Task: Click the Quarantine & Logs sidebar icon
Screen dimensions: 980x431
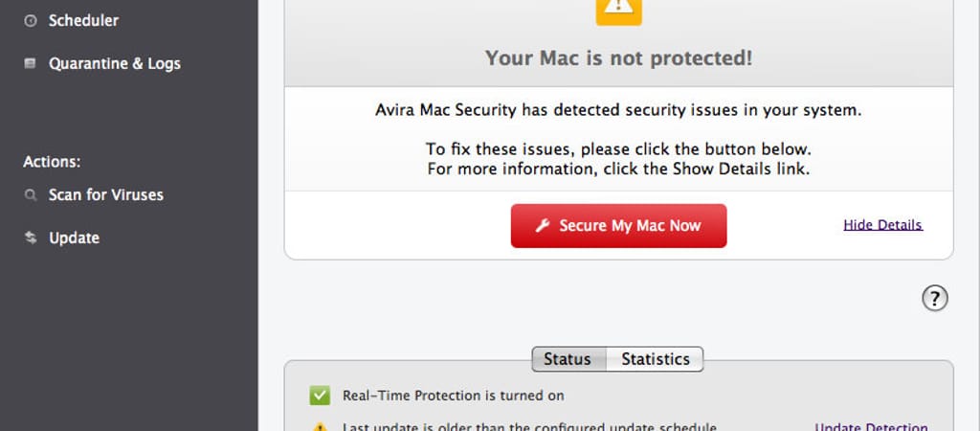Action: coord(31,64)
